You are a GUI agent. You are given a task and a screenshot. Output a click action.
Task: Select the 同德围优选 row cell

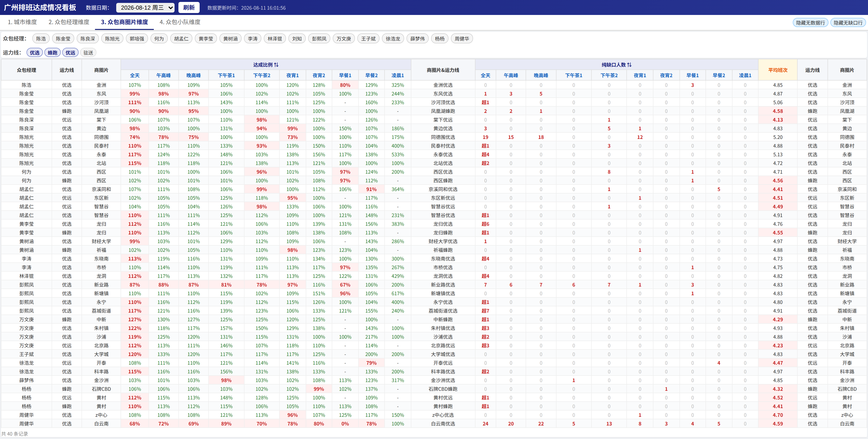tap(443, 137)
